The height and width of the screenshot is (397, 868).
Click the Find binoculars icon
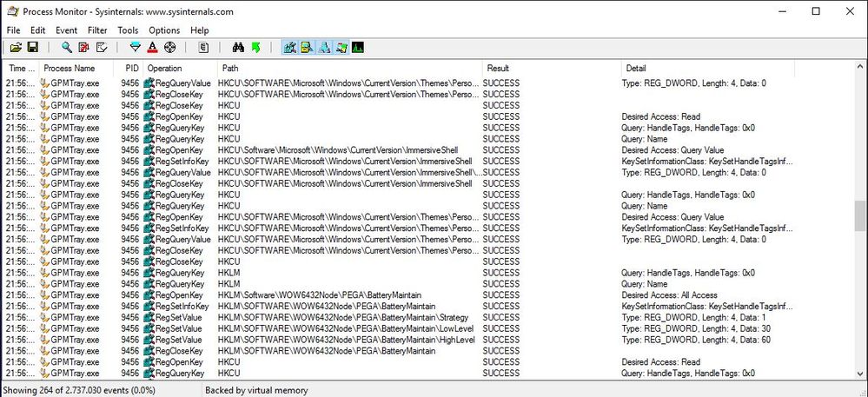[x=239, y=47]
